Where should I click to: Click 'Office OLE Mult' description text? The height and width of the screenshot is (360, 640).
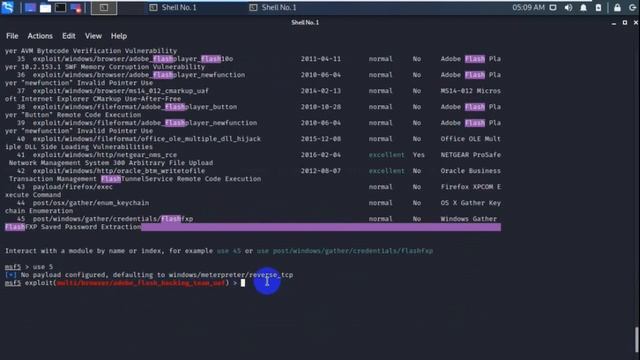[x=471, y=139]
